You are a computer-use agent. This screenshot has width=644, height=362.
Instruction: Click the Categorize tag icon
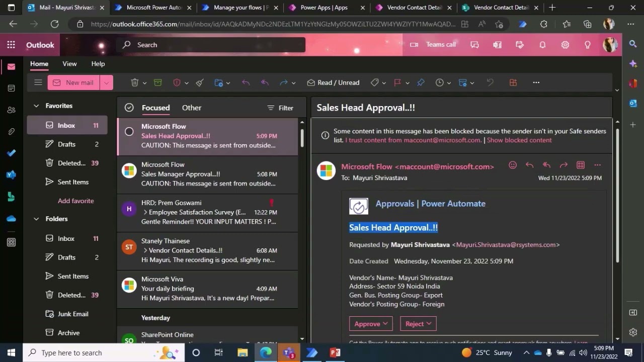(x=374, y=82)
